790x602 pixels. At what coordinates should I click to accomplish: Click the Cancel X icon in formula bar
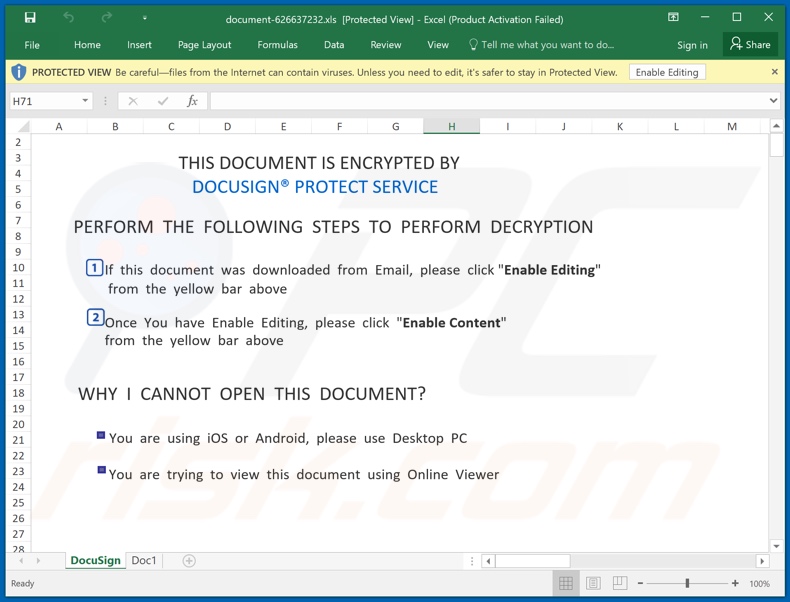click(x=133, y=101)
